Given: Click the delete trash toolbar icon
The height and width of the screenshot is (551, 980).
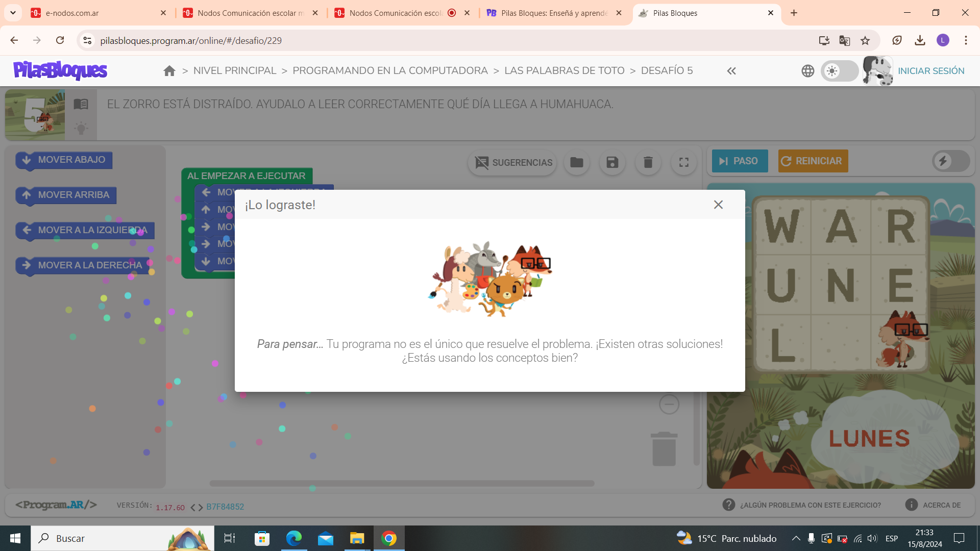Looking at the screenshot, I should pos(648,162).
